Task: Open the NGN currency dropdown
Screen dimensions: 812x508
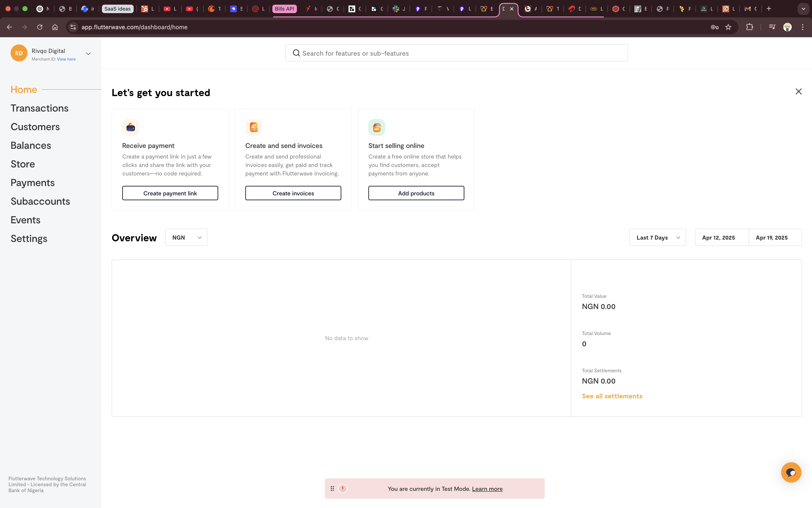Action: 186,237
